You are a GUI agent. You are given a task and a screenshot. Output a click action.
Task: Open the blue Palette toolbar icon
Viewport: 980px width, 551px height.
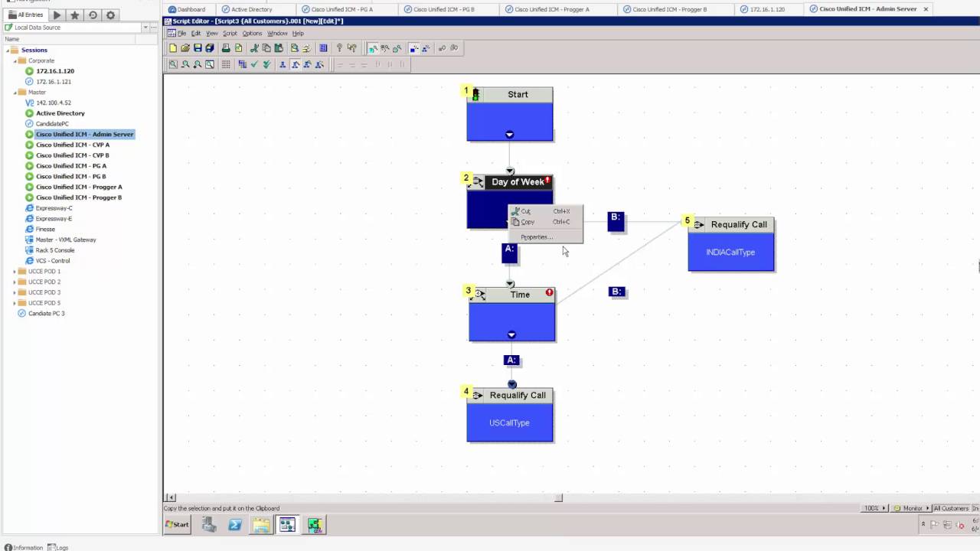point(323,48)
